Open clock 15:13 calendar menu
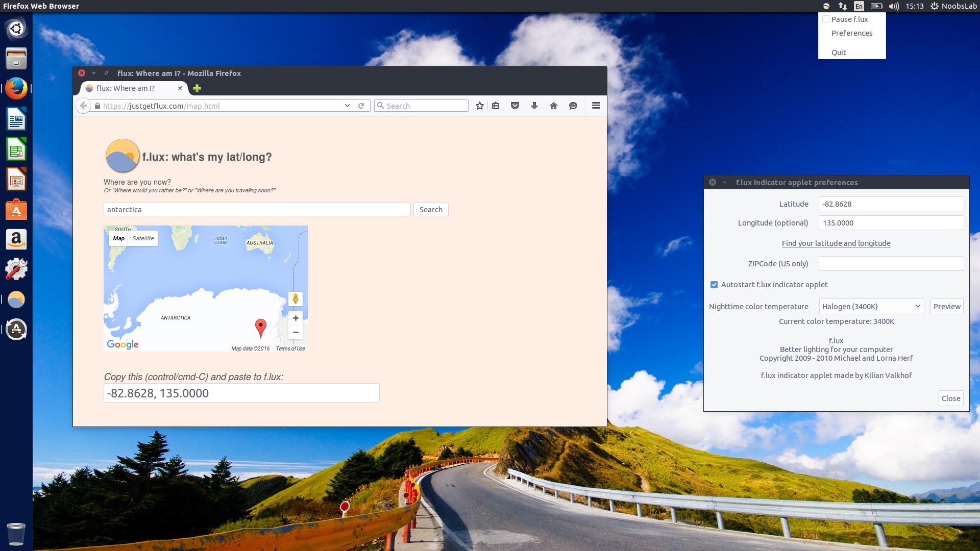This screenshot has height=551, width=980. coord(915,6)
